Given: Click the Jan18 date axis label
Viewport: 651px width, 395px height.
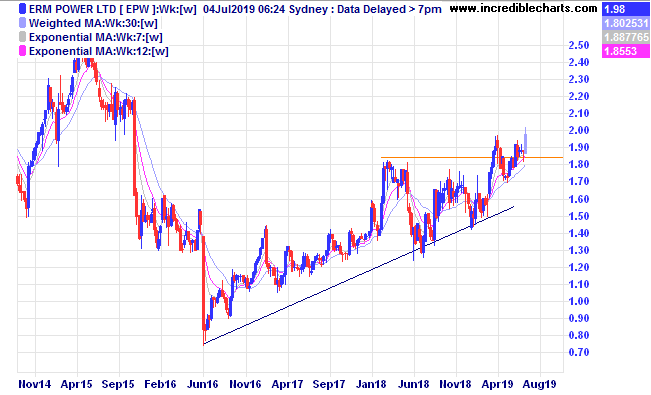Looking at the screenshot, I should pos(372,384).
